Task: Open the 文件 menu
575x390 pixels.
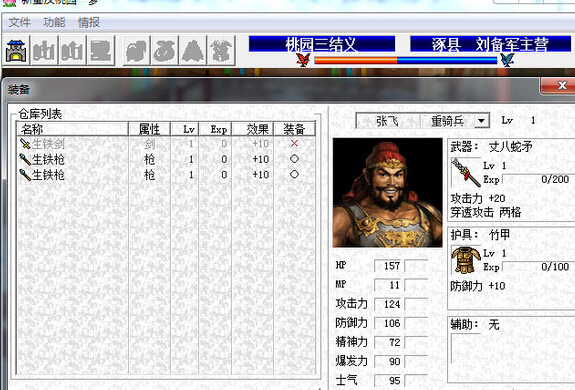Action: [x=19, y=22]
